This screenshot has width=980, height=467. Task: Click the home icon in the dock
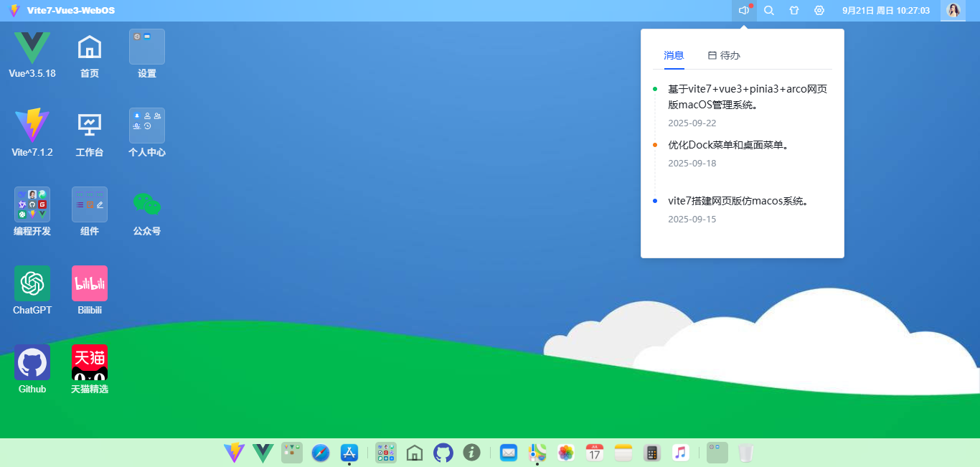(x=415, y=453)
